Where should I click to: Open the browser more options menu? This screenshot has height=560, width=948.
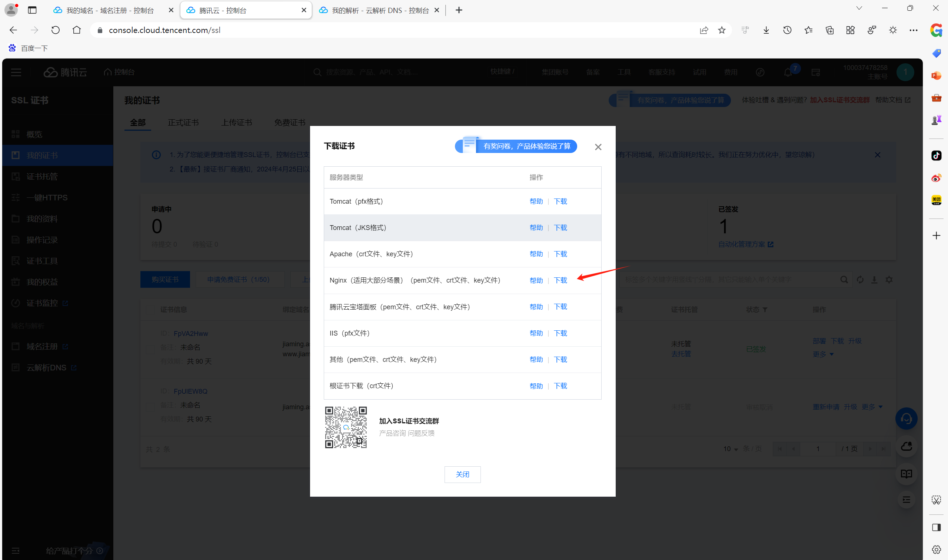[x=913, y=30]
